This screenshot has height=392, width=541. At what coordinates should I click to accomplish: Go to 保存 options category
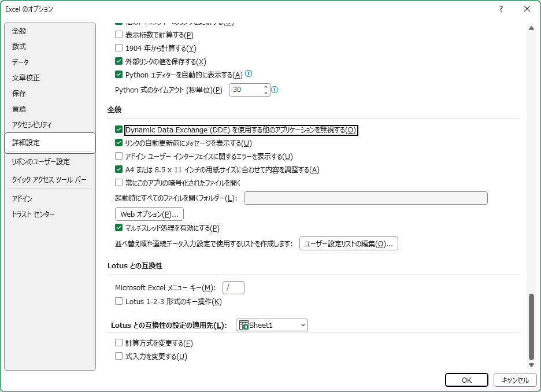click(x=50, y=94)
